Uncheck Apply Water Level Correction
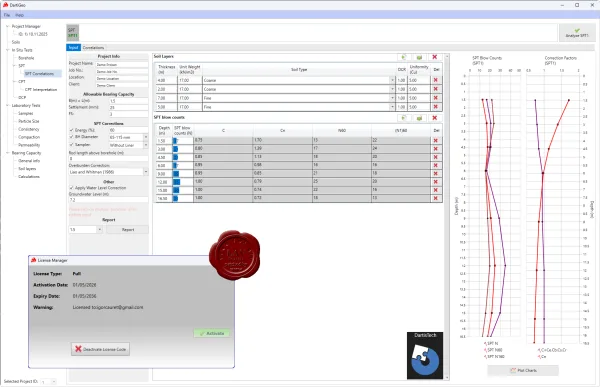 pyautogui.click(x=71, y=188)
